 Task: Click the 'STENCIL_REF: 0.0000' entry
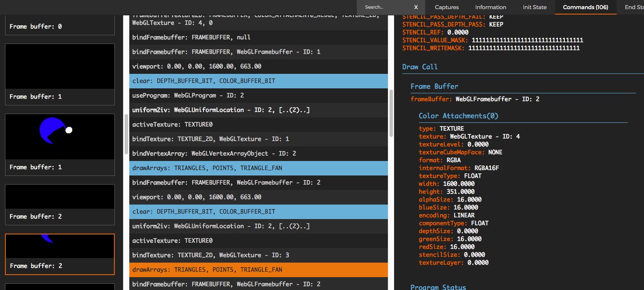[436, 32]
